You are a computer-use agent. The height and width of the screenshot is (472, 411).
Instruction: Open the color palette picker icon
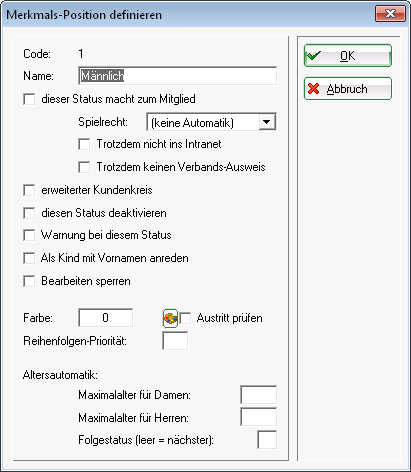170,318
